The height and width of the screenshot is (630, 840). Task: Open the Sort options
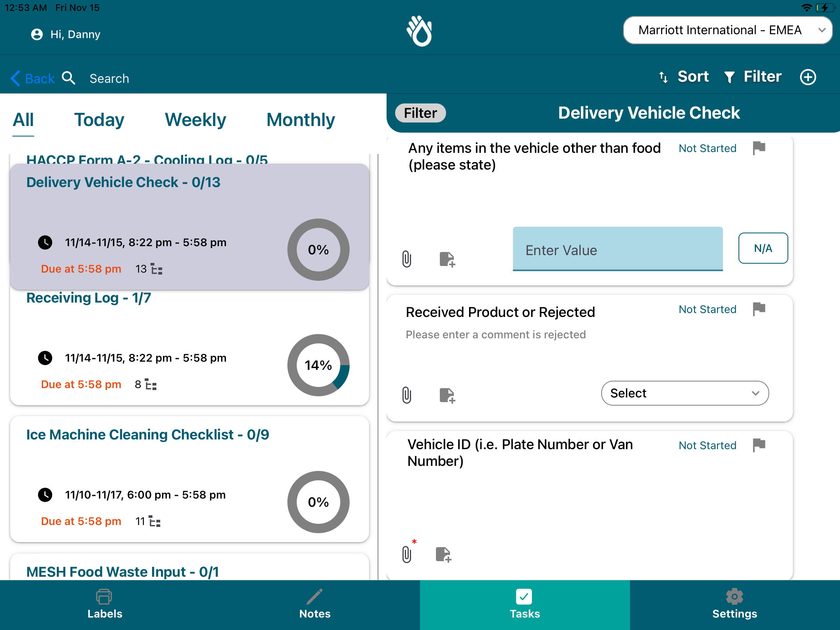click(684, 77)
